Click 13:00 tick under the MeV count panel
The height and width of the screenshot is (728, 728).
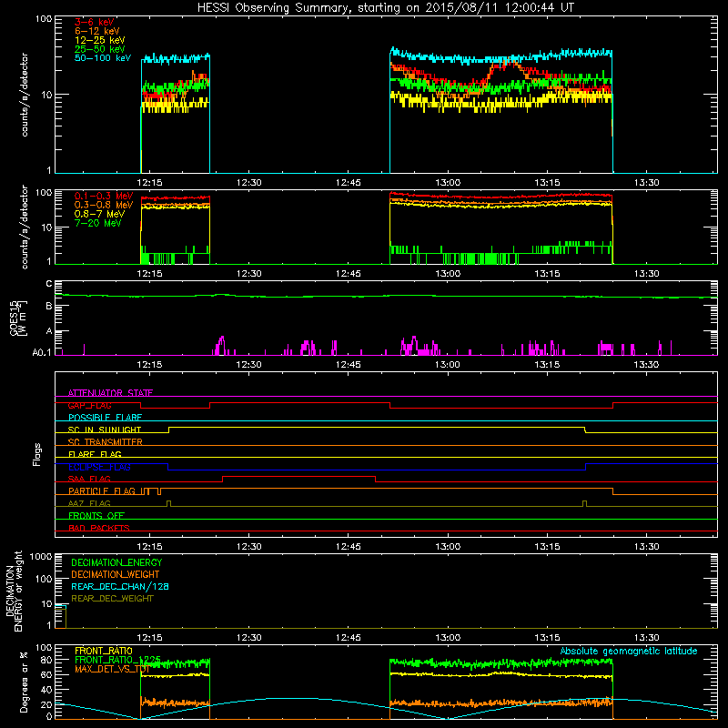pos(448,274)
